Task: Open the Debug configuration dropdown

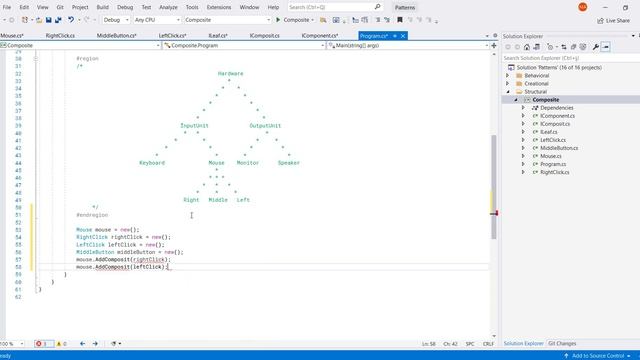Action: (116, 20)
